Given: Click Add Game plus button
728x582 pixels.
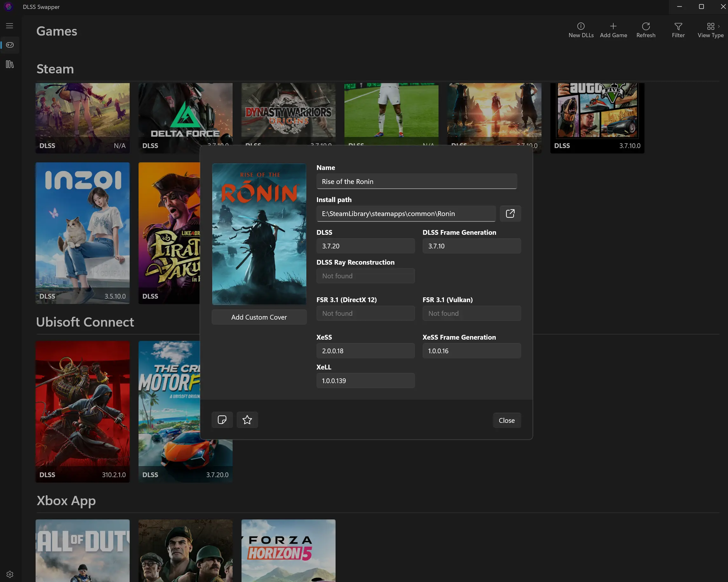Looking at the screenshot, I should point(613,30).
